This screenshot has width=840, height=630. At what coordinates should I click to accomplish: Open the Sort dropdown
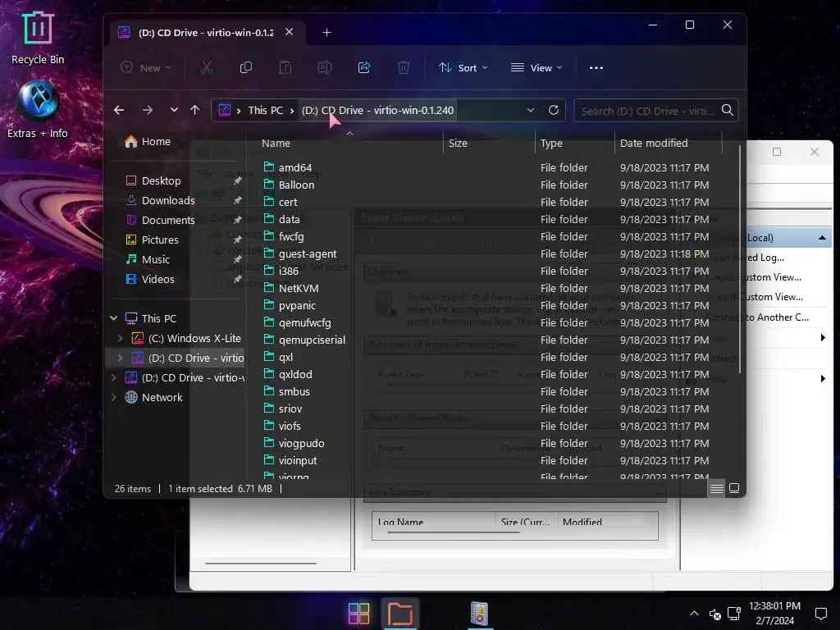463,67
